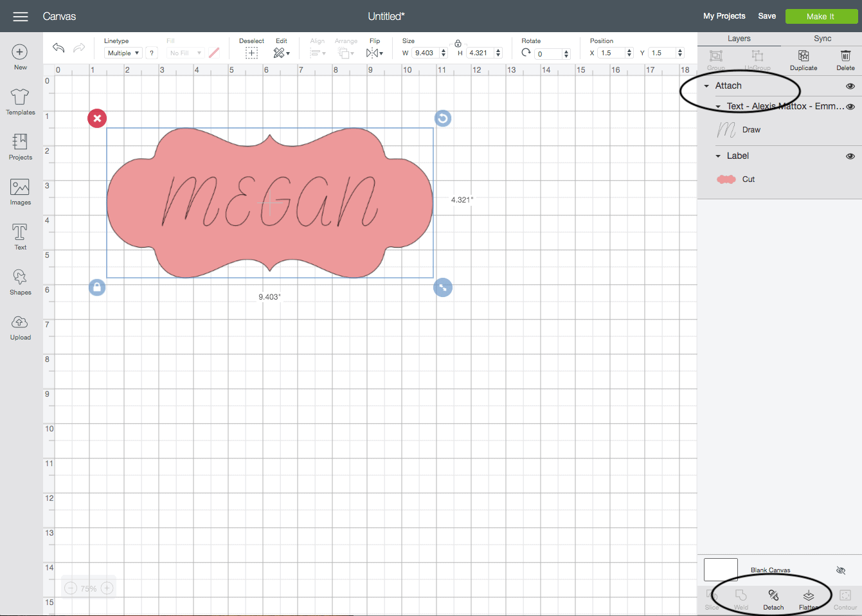Collapse the Attach group
The width and height of the screenshot is (862, 616).
706,86
